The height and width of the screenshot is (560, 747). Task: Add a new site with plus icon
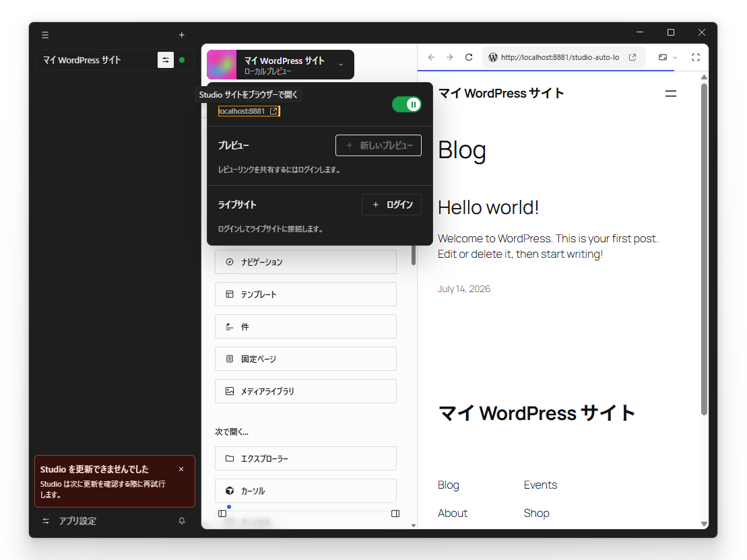[181, 35]
